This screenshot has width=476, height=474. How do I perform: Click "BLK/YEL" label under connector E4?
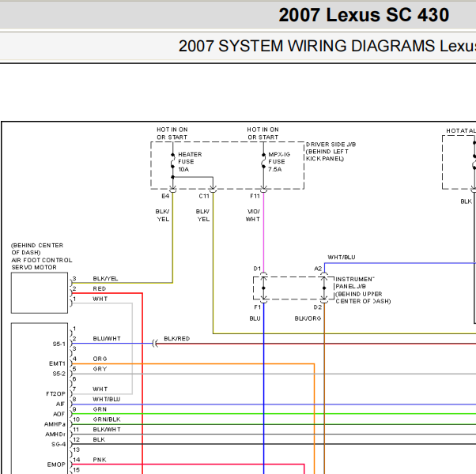point(162,215)
